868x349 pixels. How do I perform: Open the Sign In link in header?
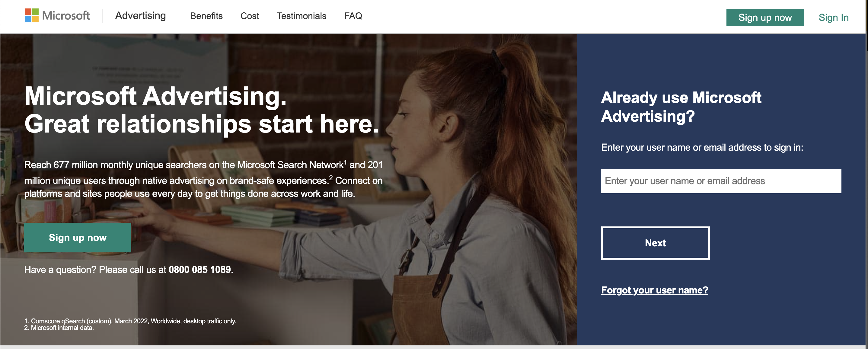[833, 18]
